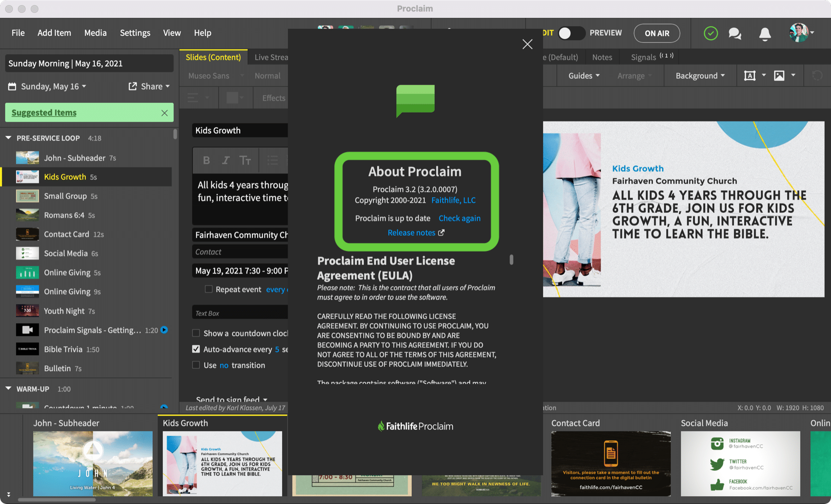Open the Share dropdown
The width and height of the screenshot is (831, 504).
(155, 86)
